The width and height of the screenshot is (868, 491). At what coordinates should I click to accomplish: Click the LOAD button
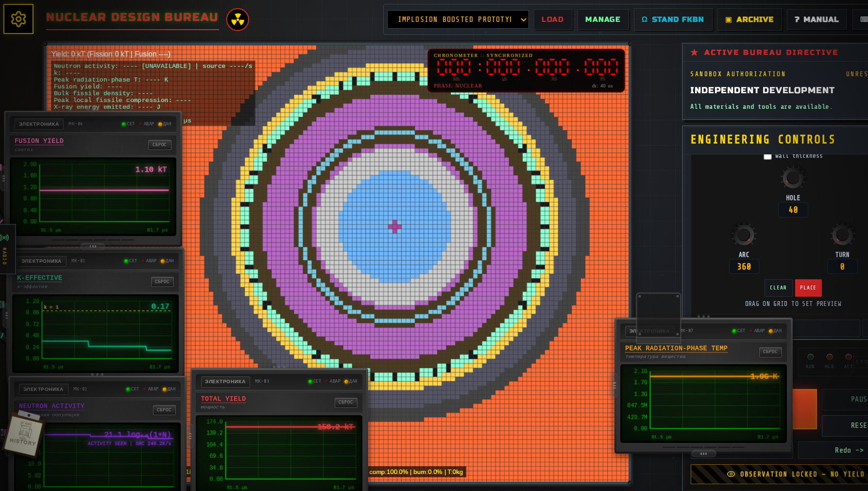click(x=553, y=19)
